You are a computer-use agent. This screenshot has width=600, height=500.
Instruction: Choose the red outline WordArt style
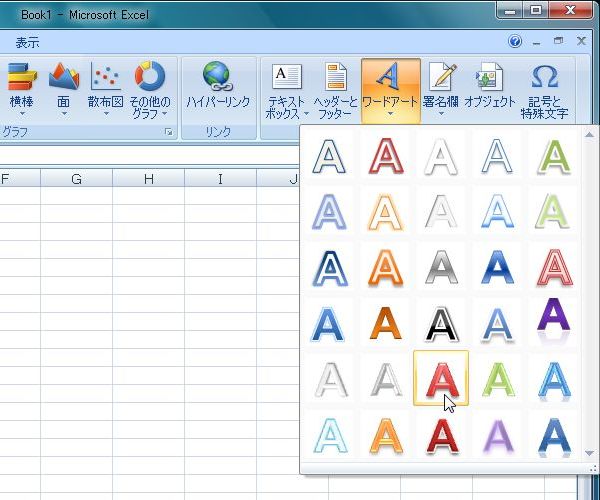pos(386,156)
